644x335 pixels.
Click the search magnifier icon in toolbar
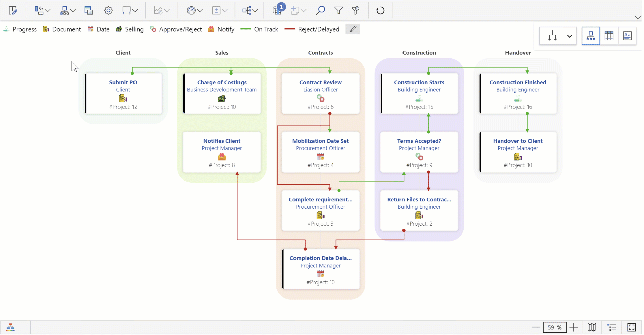tap(320, 10)
